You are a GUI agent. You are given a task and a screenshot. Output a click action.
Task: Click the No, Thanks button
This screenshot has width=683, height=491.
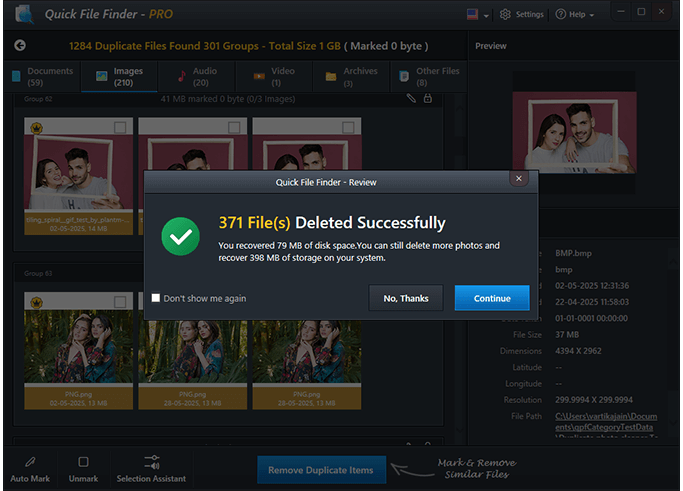405,298
